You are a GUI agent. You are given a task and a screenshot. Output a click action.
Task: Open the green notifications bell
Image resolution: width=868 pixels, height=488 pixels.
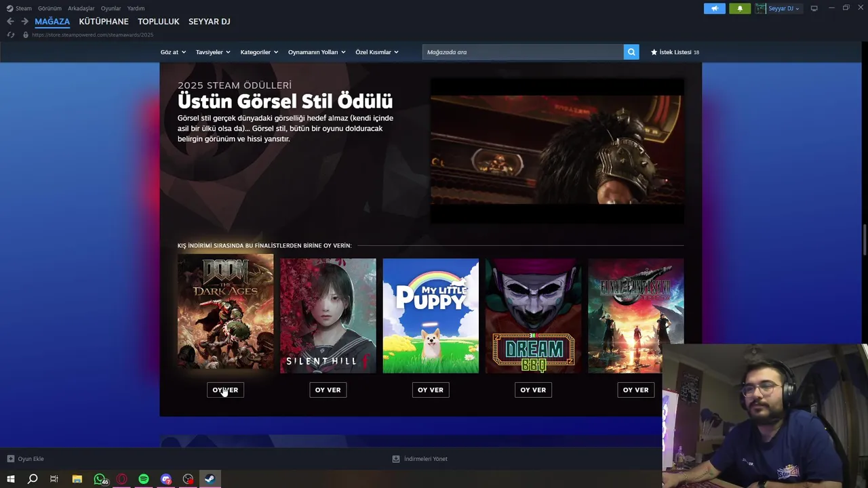pyautogui.click(x=740, y=9)
